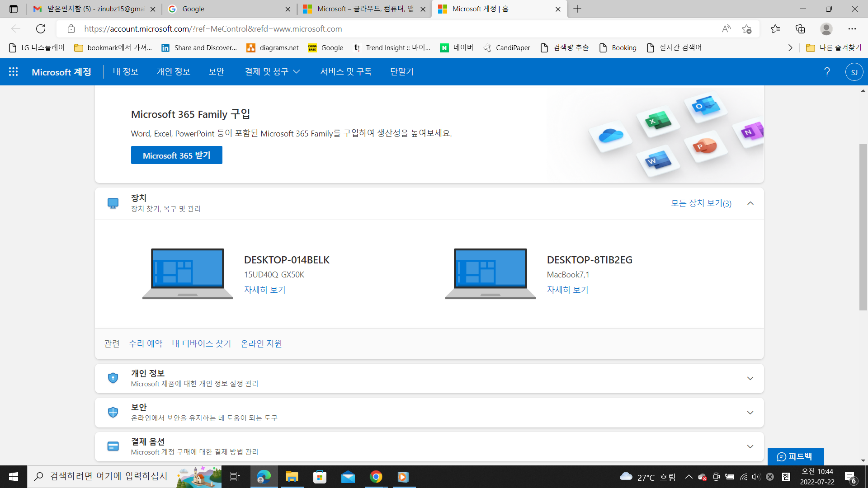Open Task View in the taskbar
Image resolution: width=868 pixels, height=488 pixels.
[x=235, y=477]
